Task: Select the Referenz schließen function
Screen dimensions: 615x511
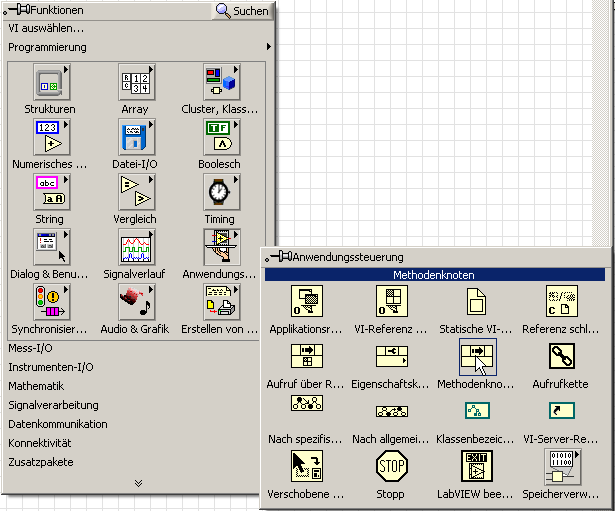Action: 561,301
